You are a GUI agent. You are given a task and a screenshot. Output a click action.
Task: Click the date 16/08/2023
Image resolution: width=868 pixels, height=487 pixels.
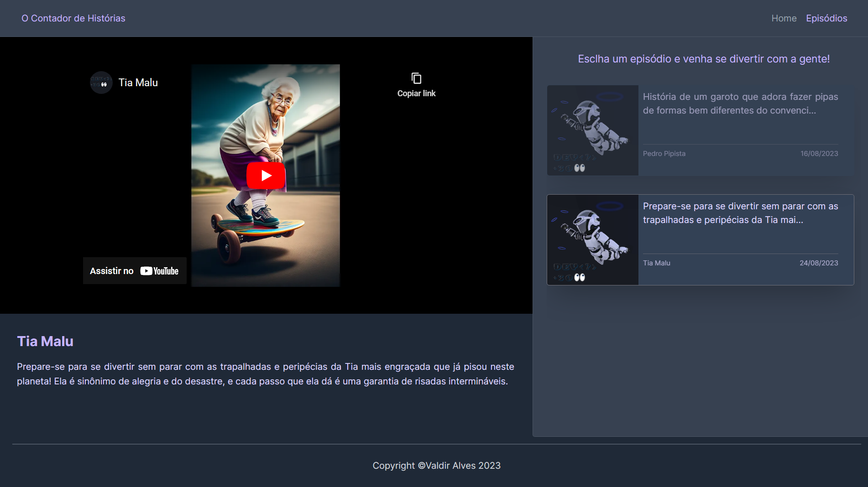pyautogui.click(x=819, y=154)
